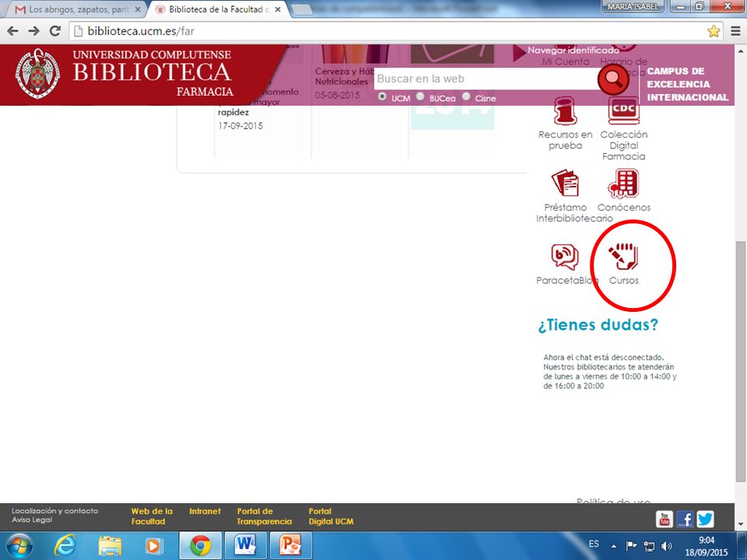The width and height of the screenshot is (747, 560).
Task: Click the Universidad Complutense crest logo
Action: 37,74
